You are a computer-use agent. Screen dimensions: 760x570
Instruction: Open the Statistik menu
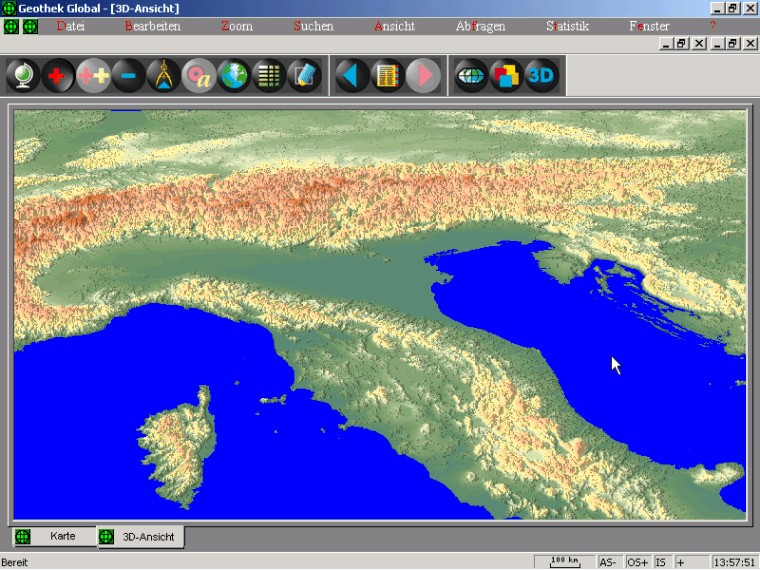coord(567,26)
